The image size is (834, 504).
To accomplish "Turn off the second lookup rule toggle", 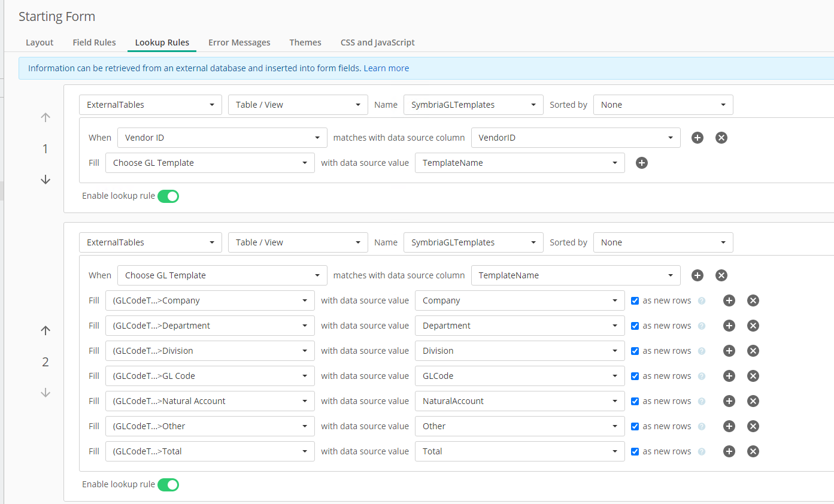I will [168, 485].
